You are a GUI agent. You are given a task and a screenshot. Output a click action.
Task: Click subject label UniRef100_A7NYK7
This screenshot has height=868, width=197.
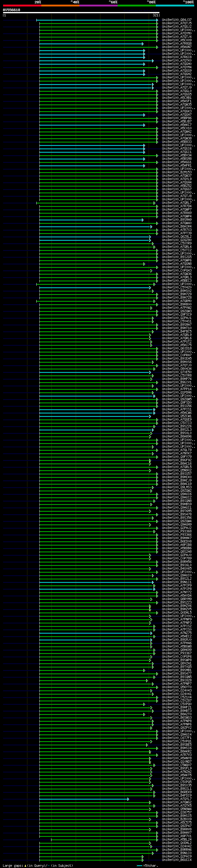177,454
